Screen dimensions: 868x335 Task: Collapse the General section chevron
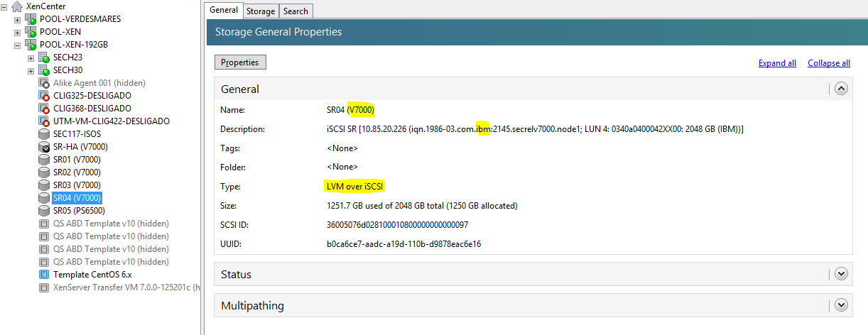[842, 89]
